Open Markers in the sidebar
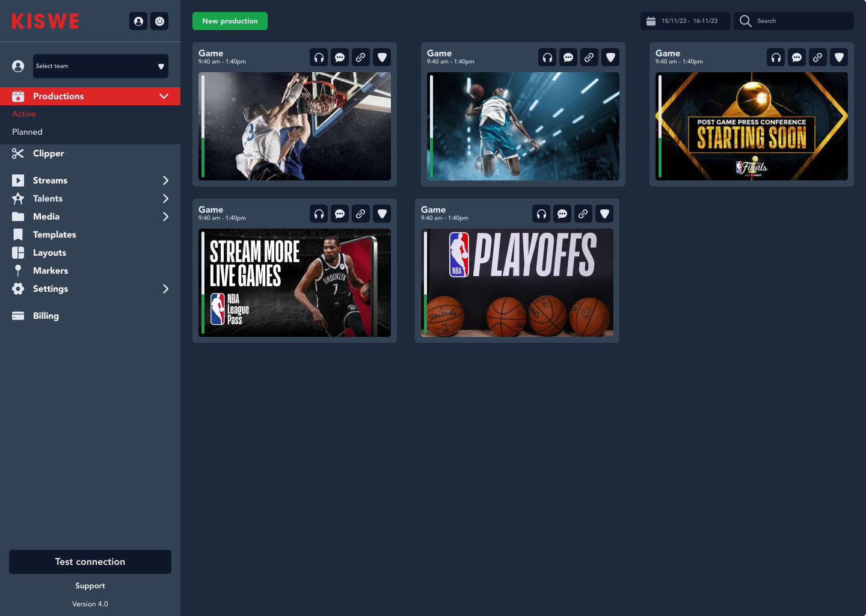The height and width of the screenshot is (616, 866). coord(51,271)
